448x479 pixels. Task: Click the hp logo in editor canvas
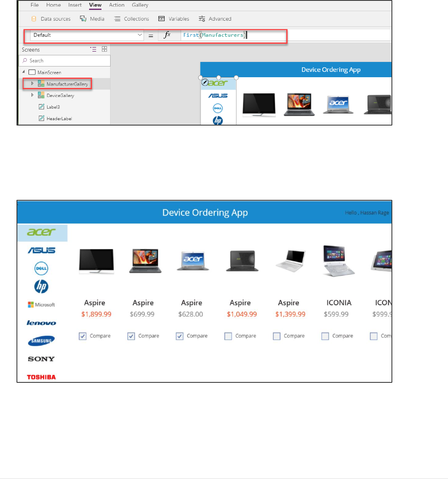pyautogui.click(x=217, y=121)
